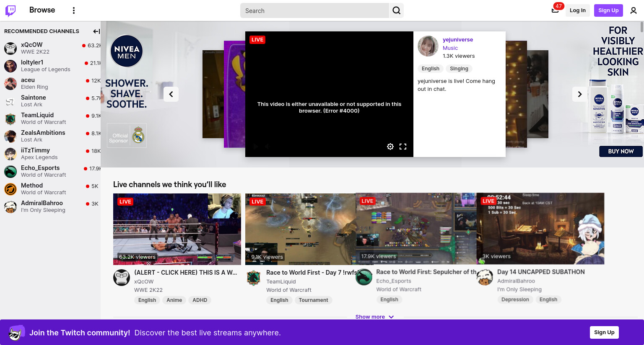Click BUY NOW on the Nivea ad

click(x=621, y=151)
